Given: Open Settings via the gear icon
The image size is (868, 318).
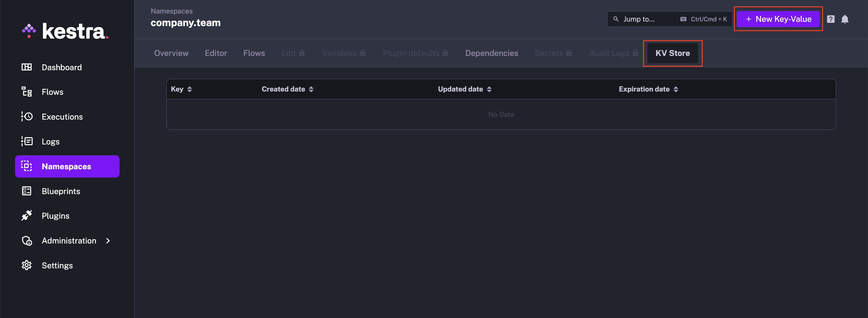Looking at the screenshot, I should point(27,265).
